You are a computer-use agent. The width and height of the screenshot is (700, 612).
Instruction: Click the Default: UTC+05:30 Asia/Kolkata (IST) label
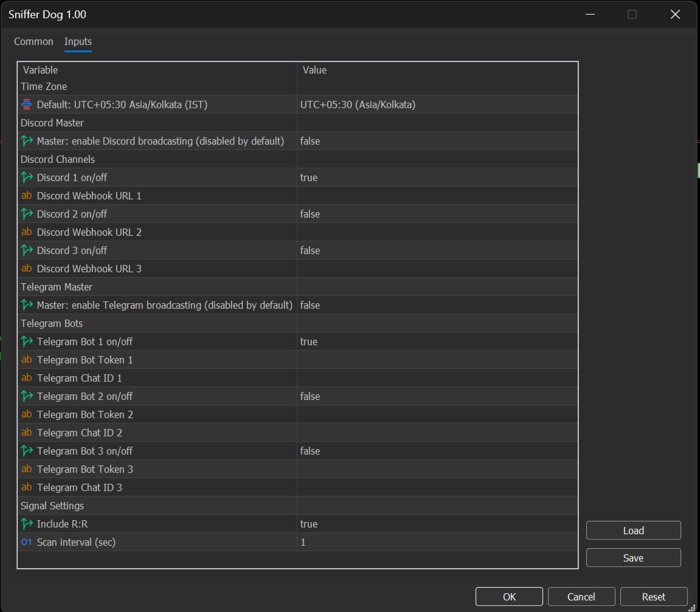click(122, 105)
